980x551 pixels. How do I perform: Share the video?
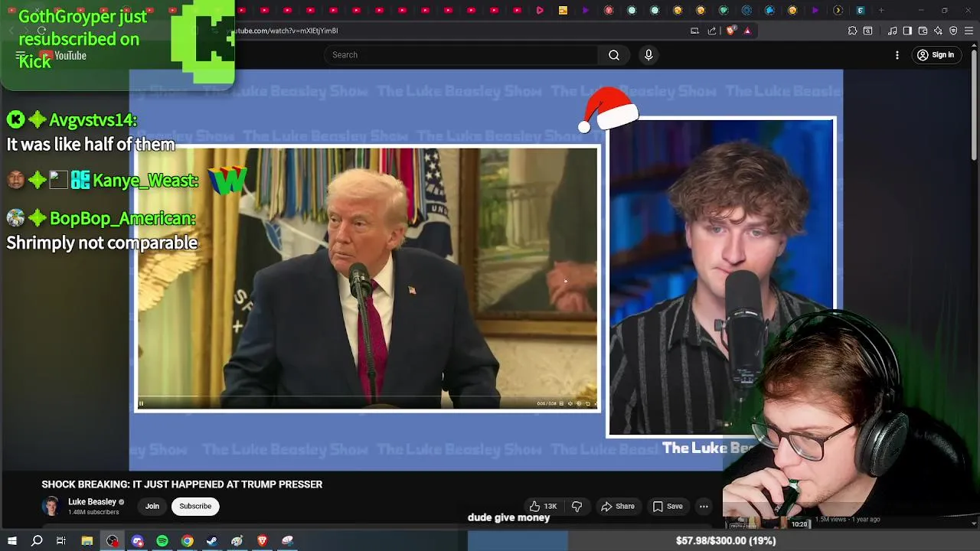pyautogui.click(x=618, y=506)
